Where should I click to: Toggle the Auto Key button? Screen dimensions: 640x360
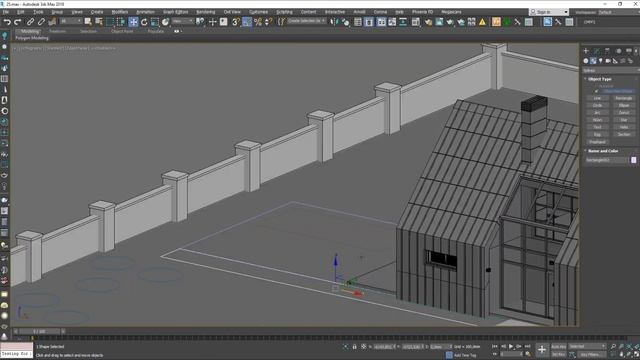[x=558, y=347]
